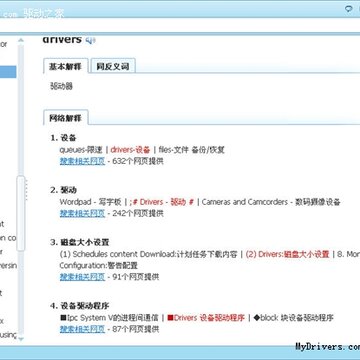
Task: Click the word list scroll-up arrow
Action: [21, 40]
